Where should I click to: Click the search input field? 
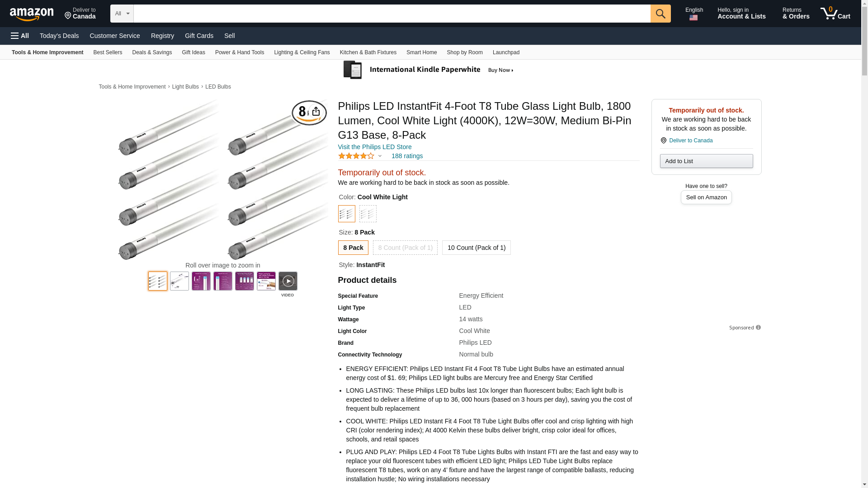(x=392, y=14)
